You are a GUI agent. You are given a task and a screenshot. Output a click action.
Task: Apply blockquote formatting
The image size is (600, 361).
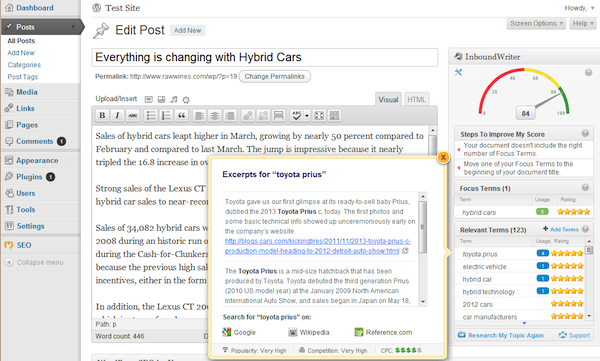[181, 116]
